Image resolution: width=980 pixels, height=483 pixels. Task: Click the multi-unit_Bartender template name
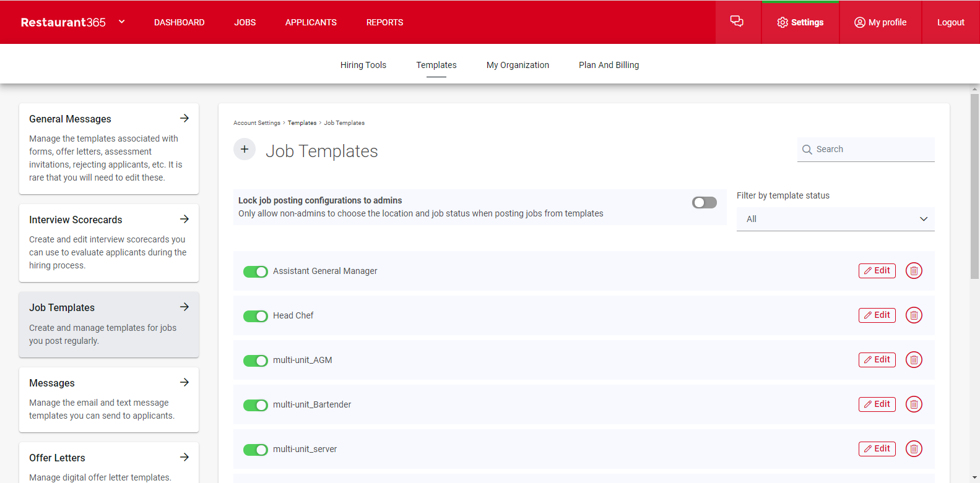point(312,404)
